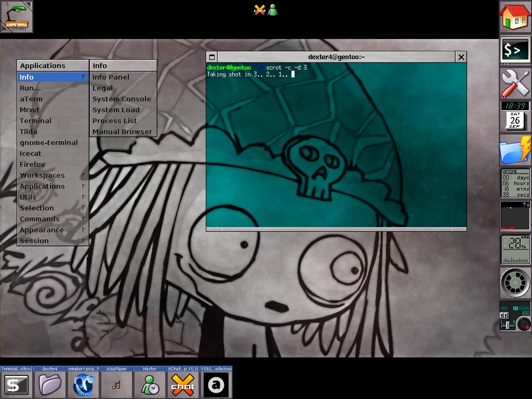Viewport: 532px width, 399px height.
Task: Click the UPTIME monitor dockapp
Action: (515, 183)
